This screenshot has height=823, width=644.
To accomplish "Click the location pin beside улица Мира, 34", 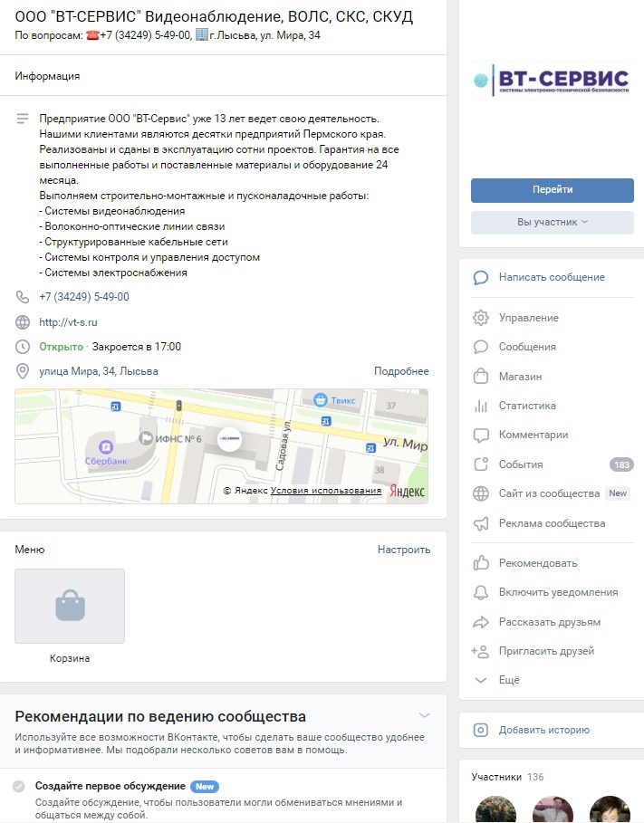I will click(23, 371).
